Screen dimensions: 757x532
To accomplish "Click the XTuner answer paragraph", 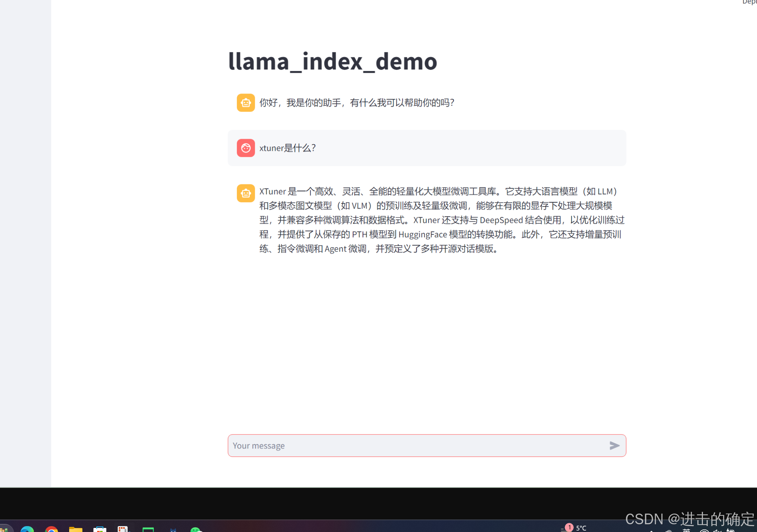I will 441,220.
